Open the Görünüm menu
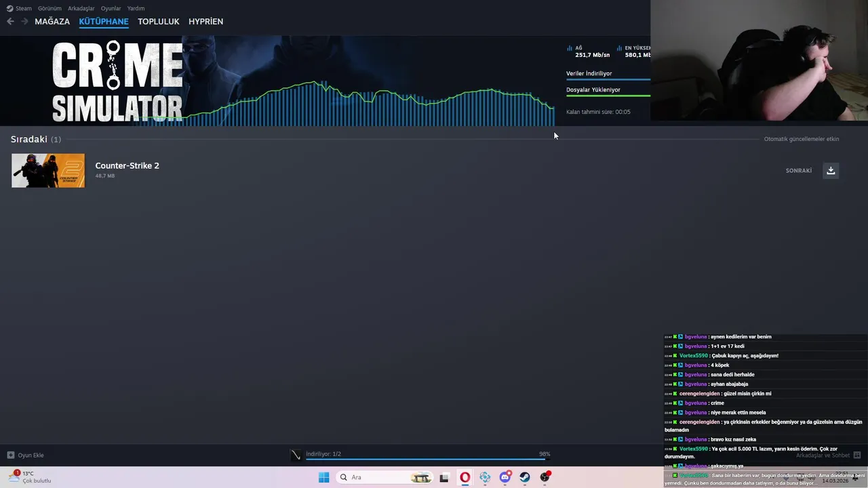868x488 pixels. (x=50, y=8)
